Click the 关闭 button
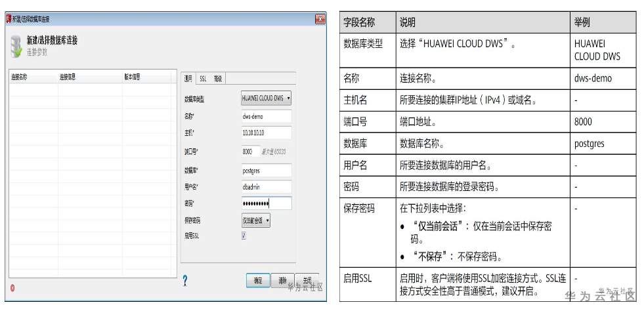The image size is (644, 313). 307,281
